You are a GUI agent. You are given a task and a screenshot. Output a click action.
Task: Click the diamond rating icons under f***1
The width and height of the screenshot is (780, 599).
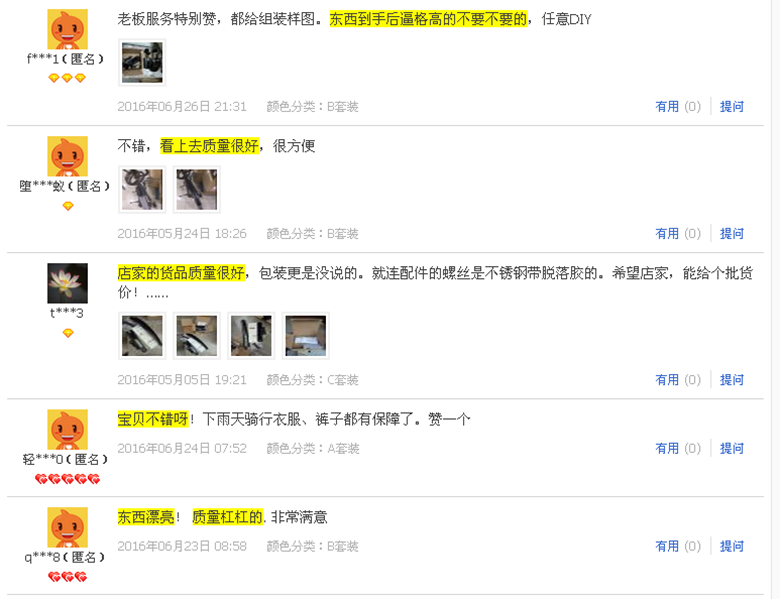click(x=67, y=78)
